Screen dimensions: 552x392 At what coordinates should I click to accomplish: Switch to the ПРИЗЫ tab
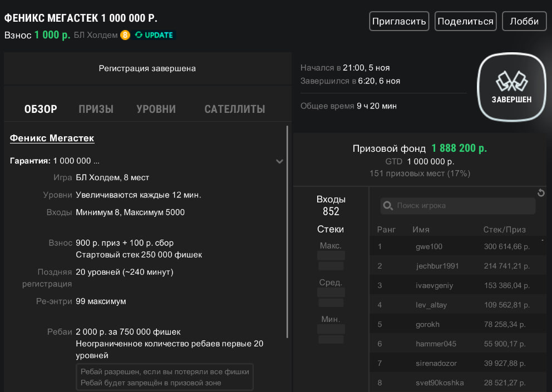coord(96,109)
